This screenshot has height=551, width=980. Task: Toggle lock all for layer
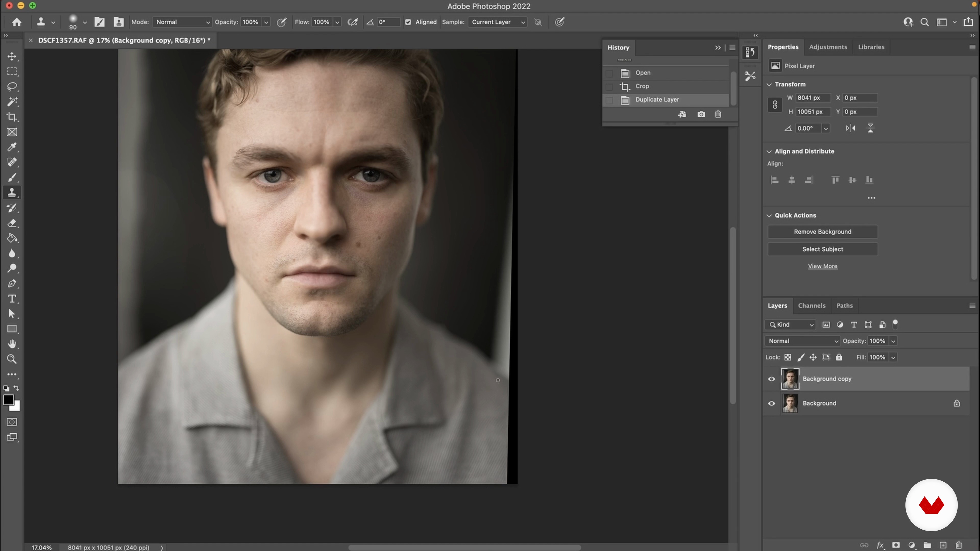point(839,357)
